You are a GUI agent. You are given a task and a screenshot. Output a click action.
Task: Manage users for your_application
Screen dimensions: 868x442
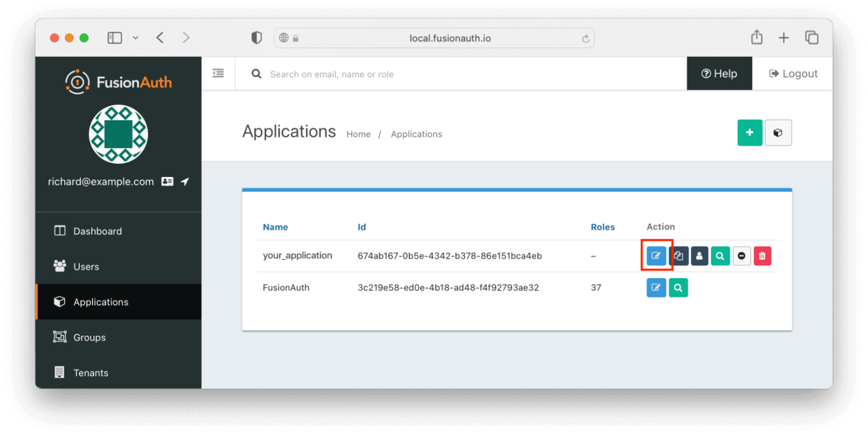(x=699, y=256)
